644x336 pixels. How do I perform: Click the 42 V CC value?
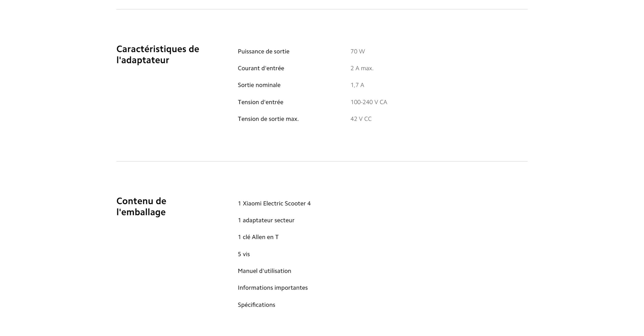point(361,119)
